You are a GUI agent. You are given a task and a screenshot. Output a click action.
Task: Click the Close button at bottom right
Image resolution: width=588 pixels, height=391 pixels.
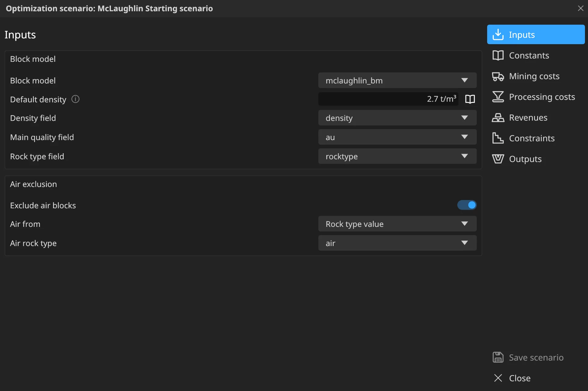click(512, 378)
